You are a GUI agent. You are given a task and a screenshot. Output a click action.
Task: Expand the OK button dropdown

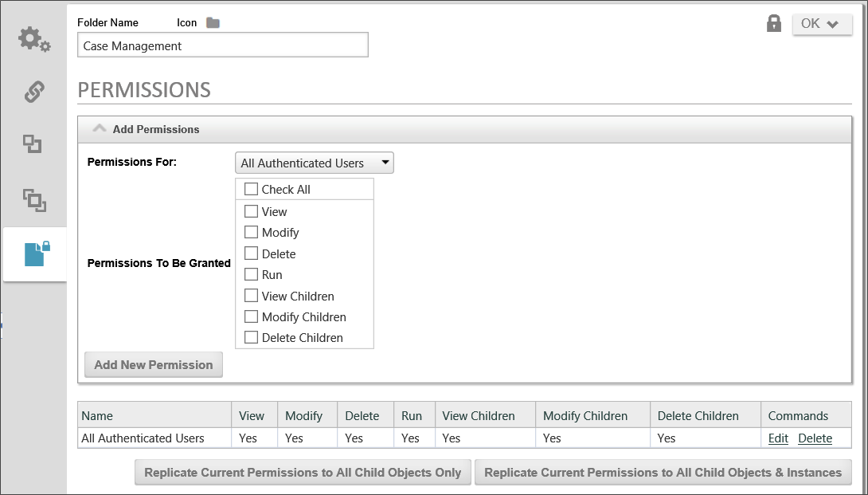[x=822, y=24]
